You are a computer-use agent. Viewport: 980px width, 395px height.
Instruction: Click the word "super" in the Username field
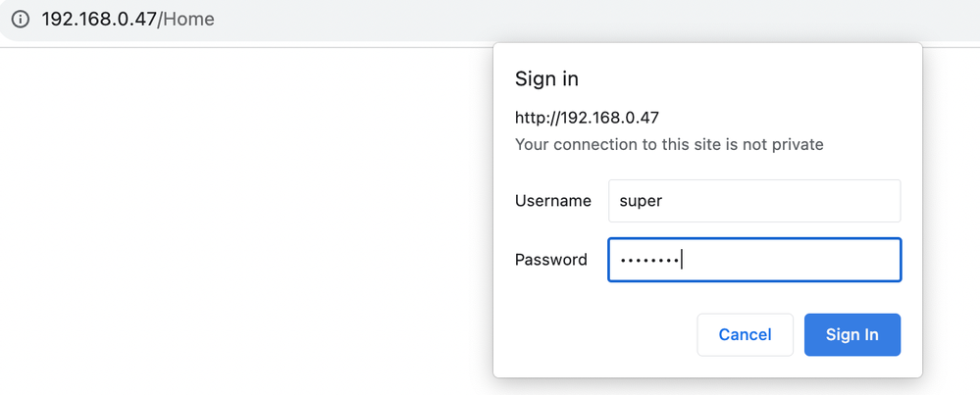click(641, 201)
